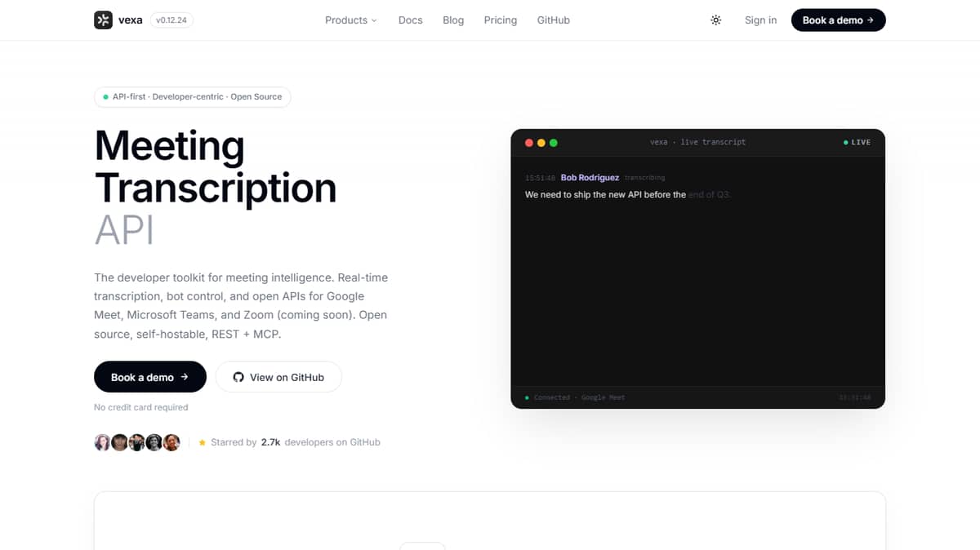Open the Blog navigation link
The height and width of the screenshot is (550, 980).
(453, 20)
